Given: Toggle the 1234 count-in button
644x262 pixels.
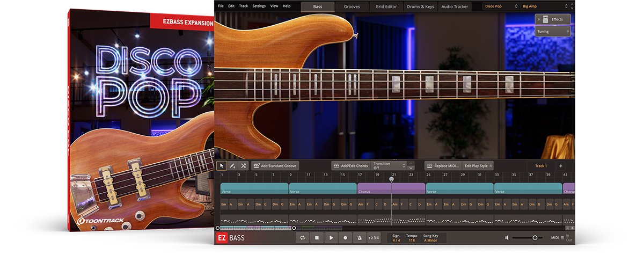Looking at the screenshot, I should (374, 238).
